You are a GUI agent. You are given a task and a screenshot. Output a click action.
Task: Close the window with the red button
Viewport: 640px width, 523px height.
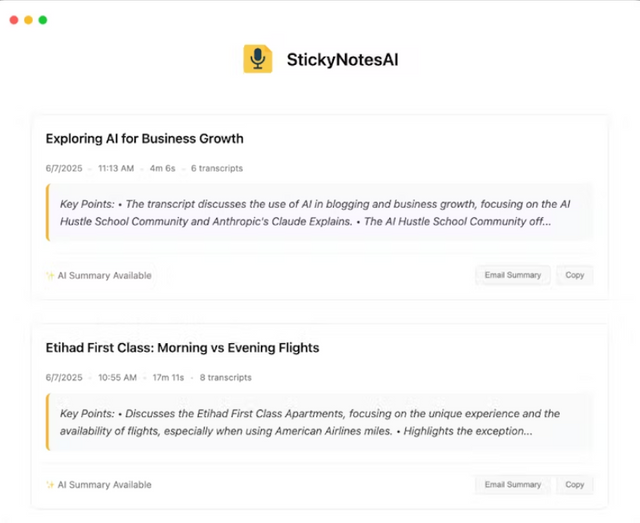[x=14, y=20]
